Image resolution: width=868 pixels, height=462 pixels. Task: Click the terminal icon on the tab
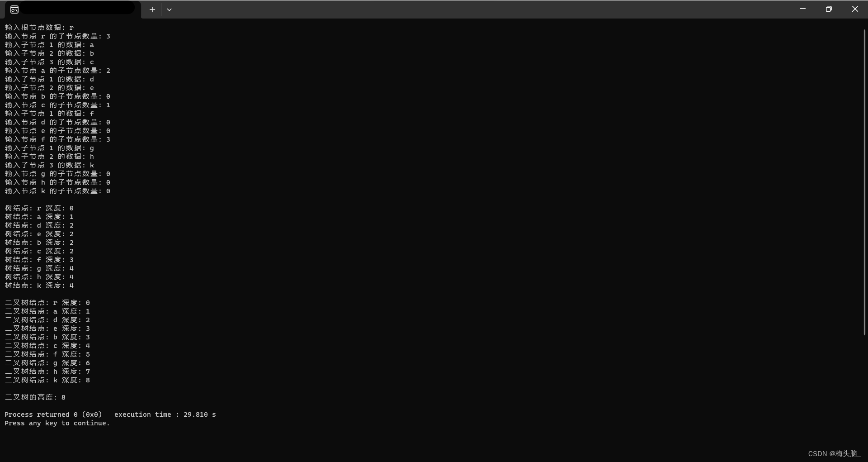click(x=14, y=10)
